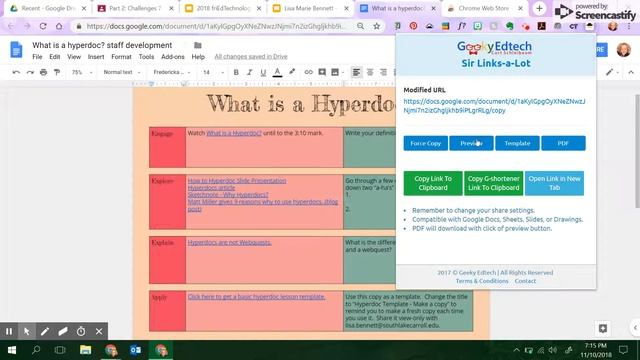Select the Screencastify eraser tool
This screenshot has width=640, height=360.
pyautogui.click(x=63, y=331)
